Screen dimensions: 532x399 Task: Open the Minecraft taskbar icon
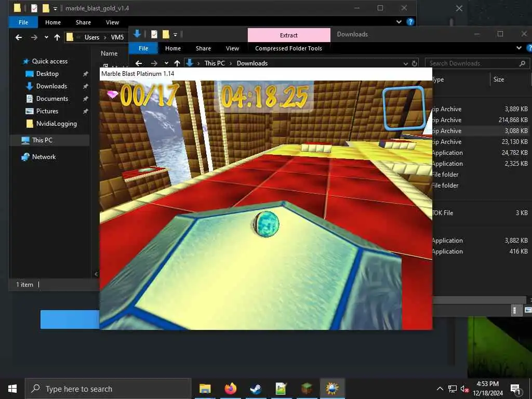click(307, 389)
